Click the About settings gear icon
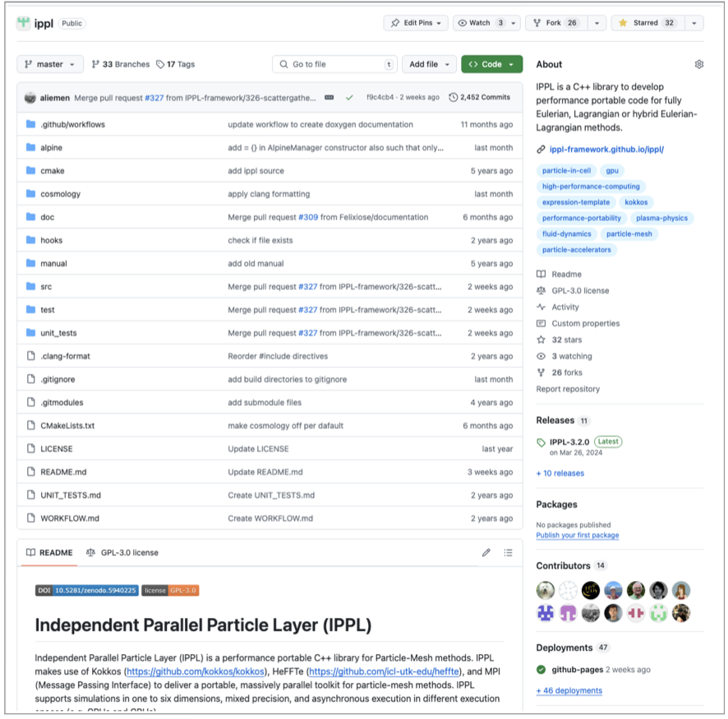This screenshot has width=728, height=719. pyautogui.click(x=698, y=64)
